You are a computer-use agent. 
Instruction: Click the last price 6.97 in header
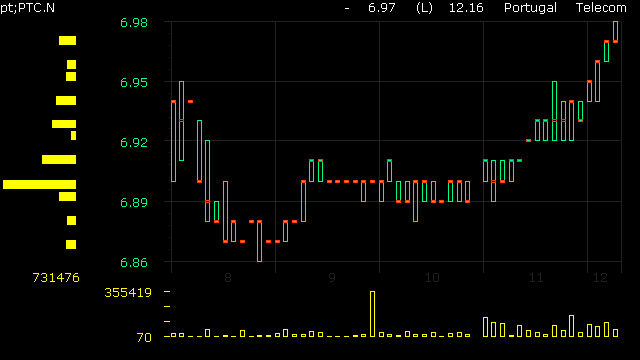(382, 8)
